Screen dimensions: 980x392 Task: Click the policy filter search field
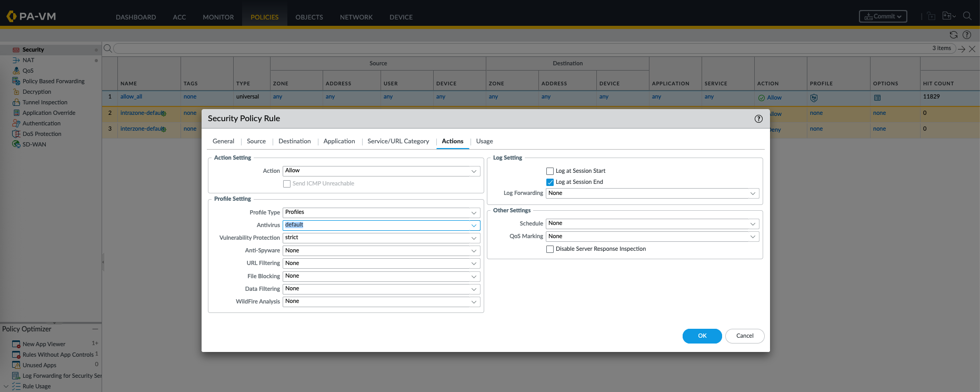pos(521,48)
